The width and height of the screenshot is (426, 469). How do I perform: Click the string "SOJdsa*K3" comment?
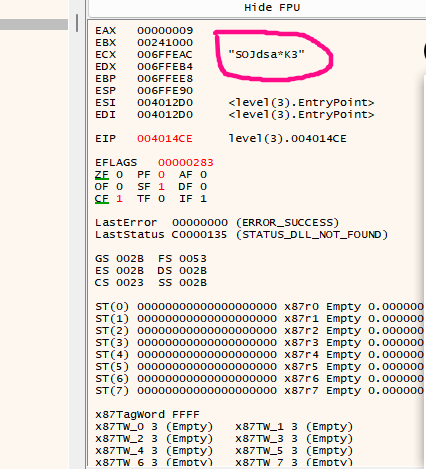(x=266, y=54)
